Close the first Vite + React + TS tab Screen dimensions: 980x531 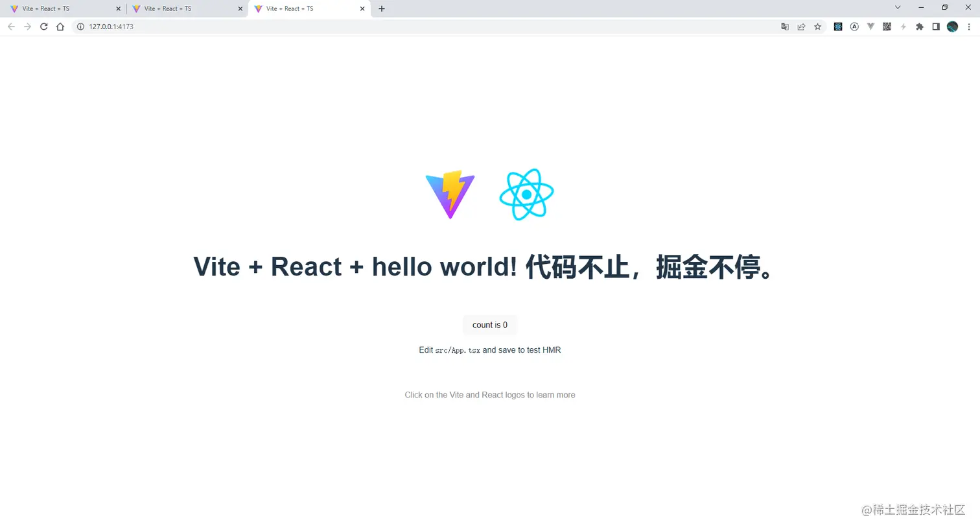click(118, 9)
